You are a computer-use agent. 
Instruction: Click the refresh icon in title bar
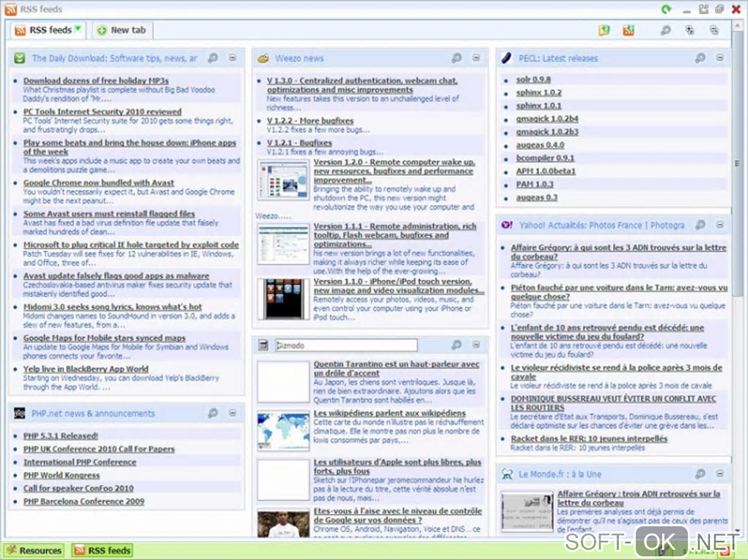click(x=667, y=9)
